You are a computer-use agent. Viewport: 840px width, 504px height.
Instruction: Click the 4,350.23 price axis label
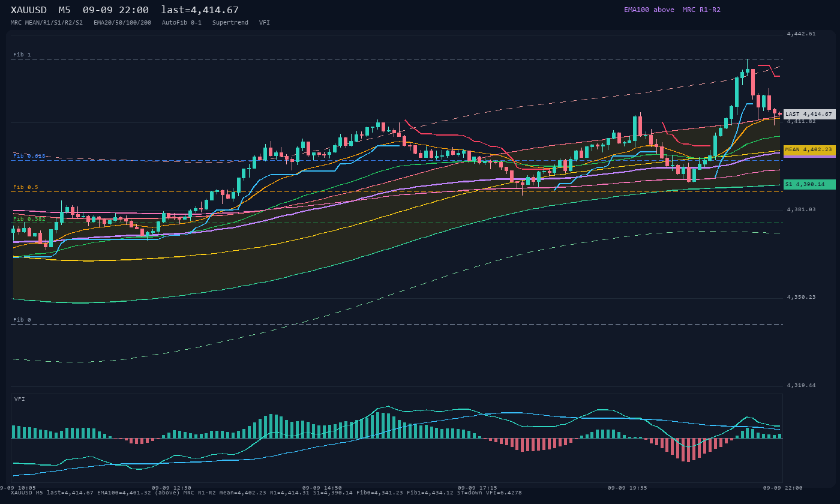tap(802, 297)
